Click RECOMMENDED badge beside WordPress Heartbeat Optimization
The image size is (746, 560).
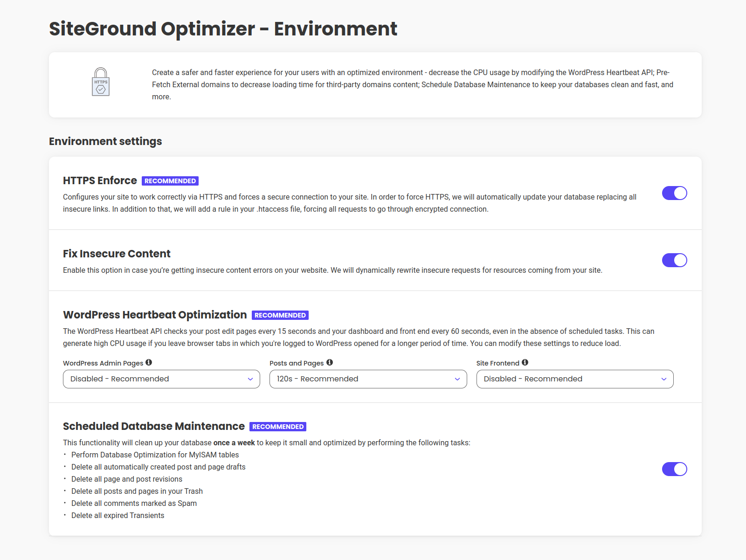(280, 315)
